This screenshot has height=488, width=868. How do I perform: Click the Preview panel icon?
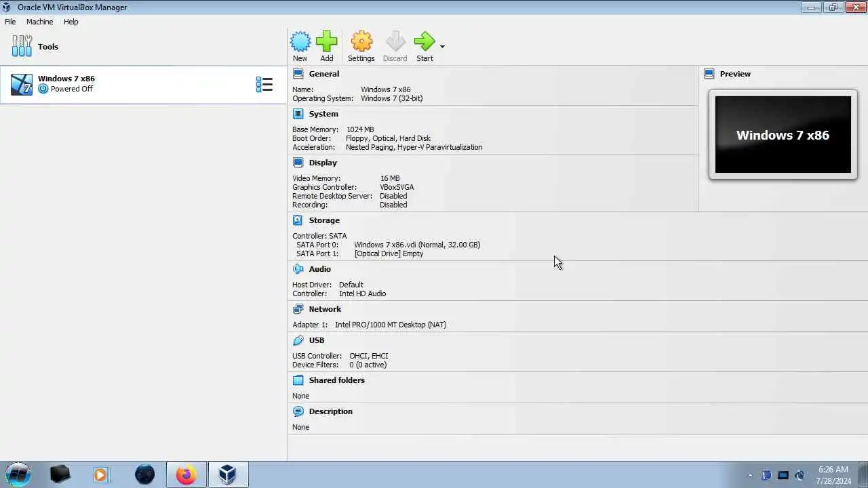(709, 74)
